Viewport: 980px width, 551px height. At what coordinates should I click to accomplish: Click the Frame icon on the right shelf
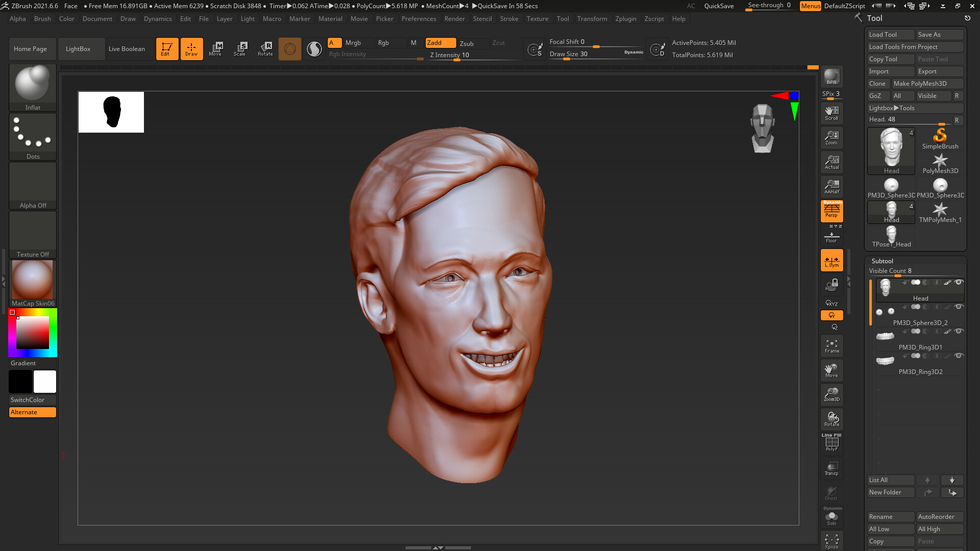[x=831, y=345]
